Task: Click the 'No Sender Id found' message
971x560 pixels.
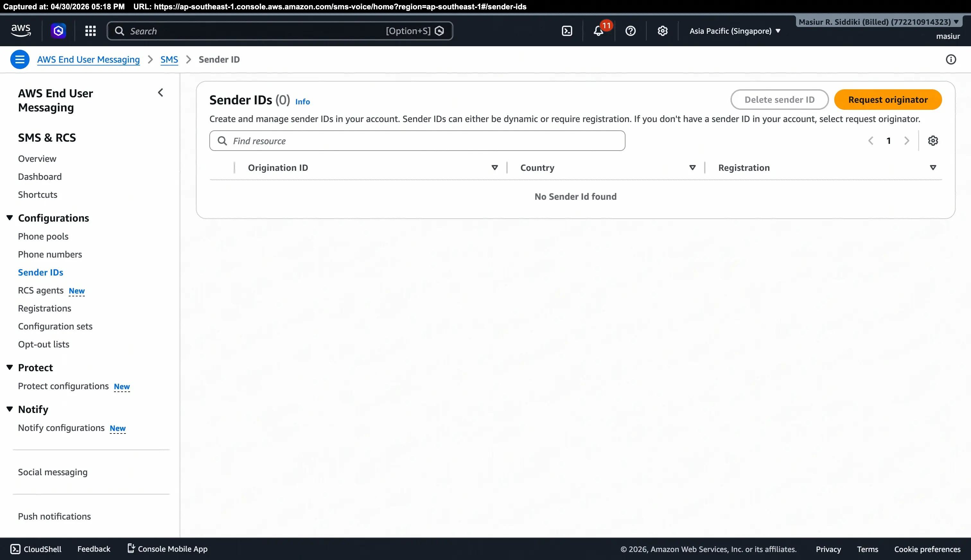Action: pos(575,197)
